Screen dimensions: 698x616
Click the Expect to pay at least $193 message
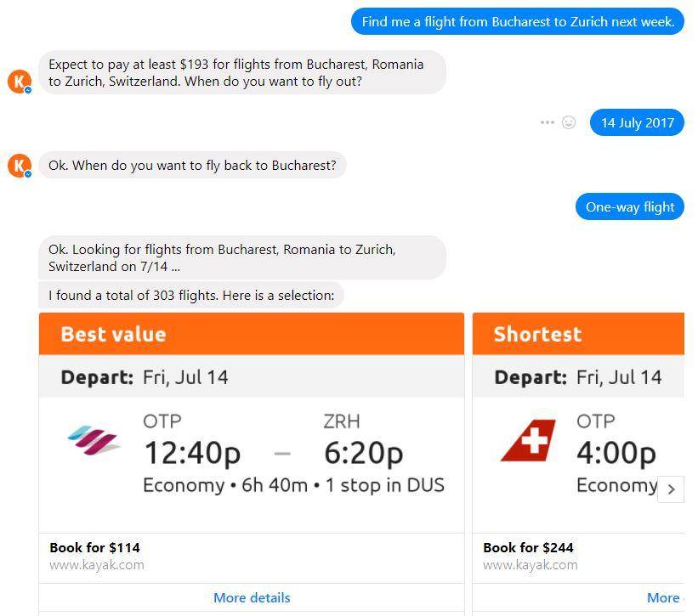[242, 72]
